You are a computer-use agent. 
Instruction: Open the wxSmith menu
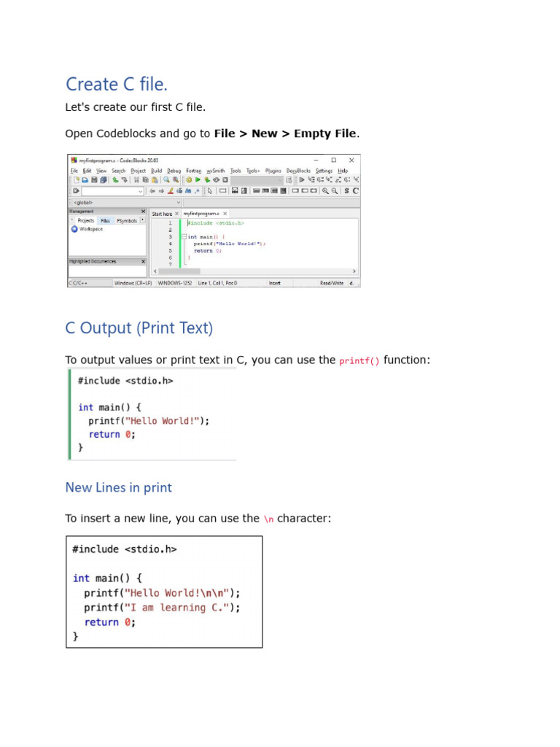pos(216,171)
